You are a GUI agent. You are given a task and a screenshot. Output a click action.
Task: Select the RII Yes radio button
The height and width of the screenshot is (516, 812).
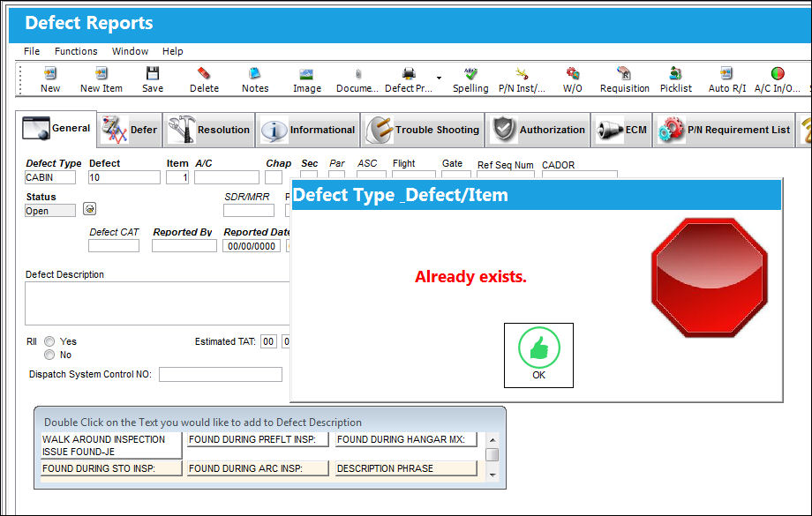[49, 341]
